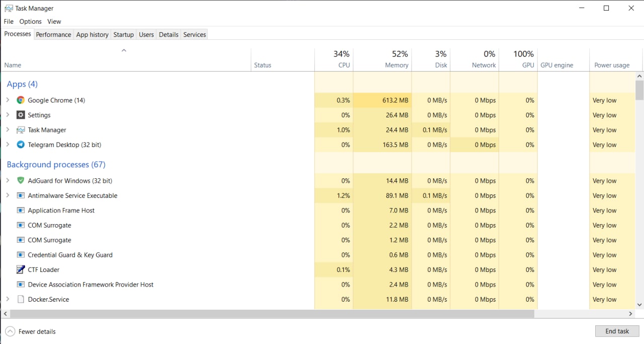
Task: Switch to the Services tab
Action: 195,35
